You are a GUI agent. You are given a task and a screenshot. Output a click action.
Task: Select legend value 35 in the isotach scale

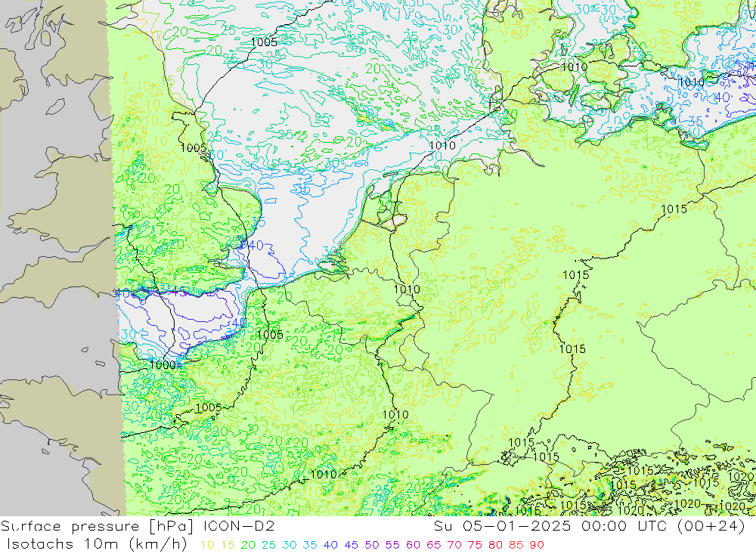click(x=310, y=546)
